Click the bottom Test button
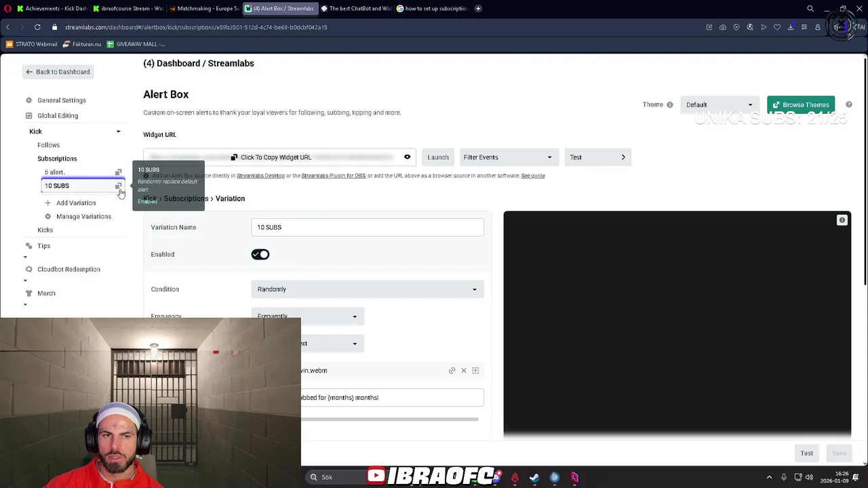Screen dimensions: 868x488 point(806,453)
